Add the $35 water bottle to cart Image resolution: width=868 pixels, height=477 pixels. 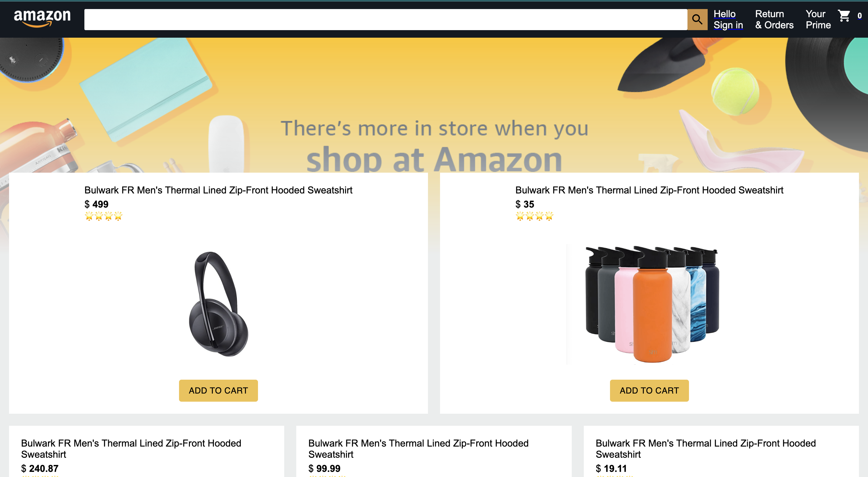point(649,391)
